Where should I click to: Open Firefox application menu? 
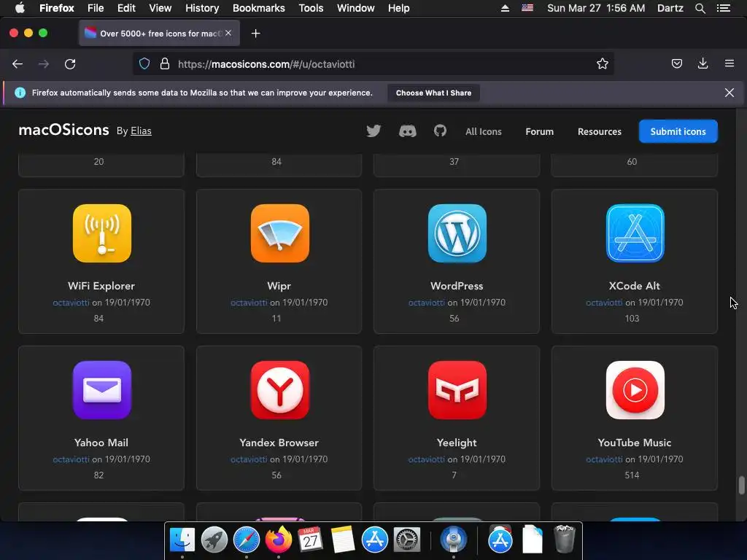click(729, 63)
